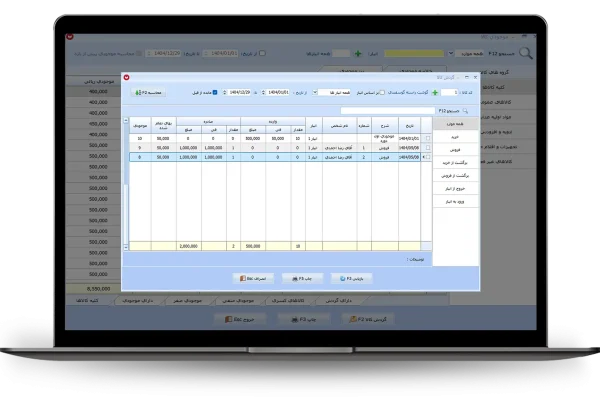Select خرید in the right side list
This screenshot has height=400, width=600.
pos(446,138)
